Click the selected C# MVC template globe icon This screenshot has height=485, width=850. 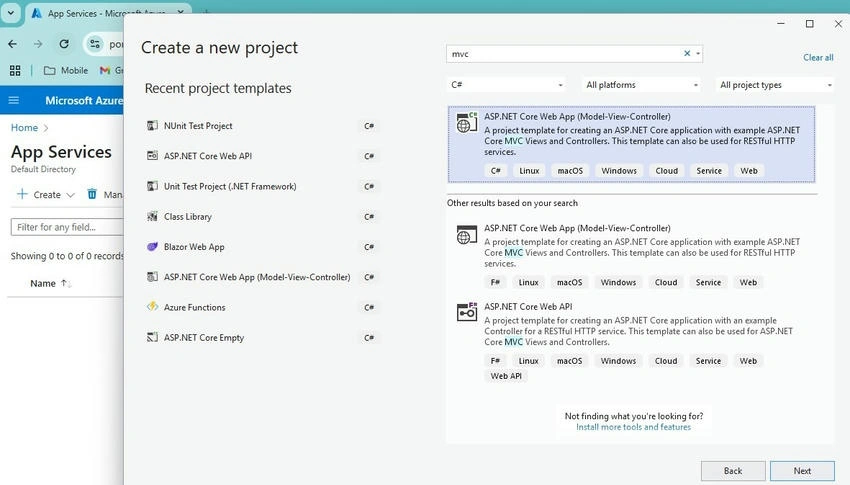pyautogui.click(x=467, y=122)
